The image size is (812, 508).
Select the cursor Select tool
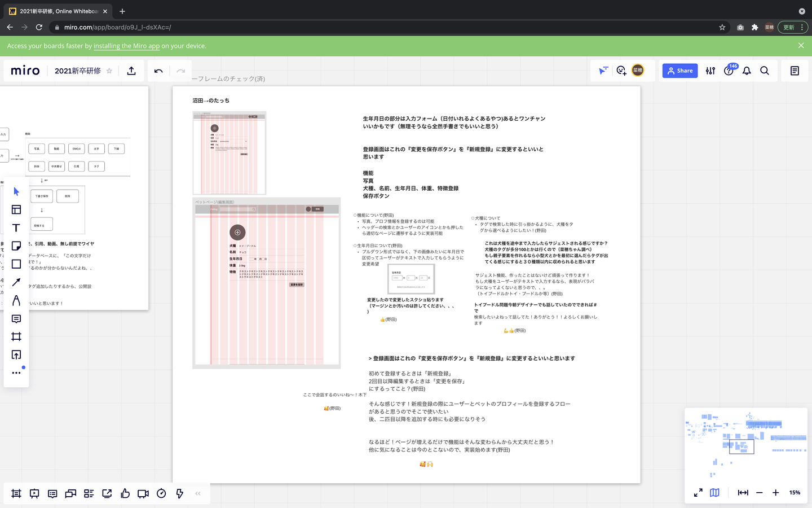16,192
